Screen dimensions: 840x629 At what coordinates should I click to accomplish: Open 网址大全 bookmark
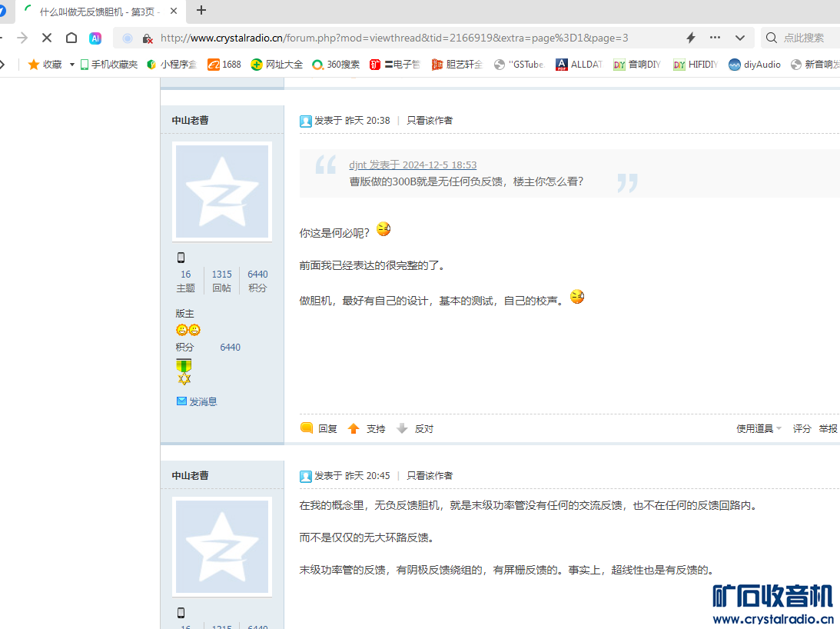[277, 65]
